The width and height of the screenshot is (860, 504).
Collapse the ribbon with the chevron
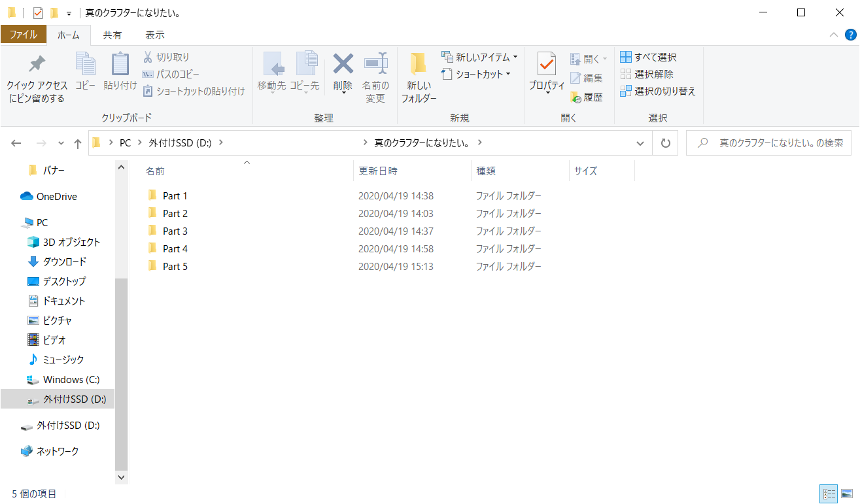834,35
